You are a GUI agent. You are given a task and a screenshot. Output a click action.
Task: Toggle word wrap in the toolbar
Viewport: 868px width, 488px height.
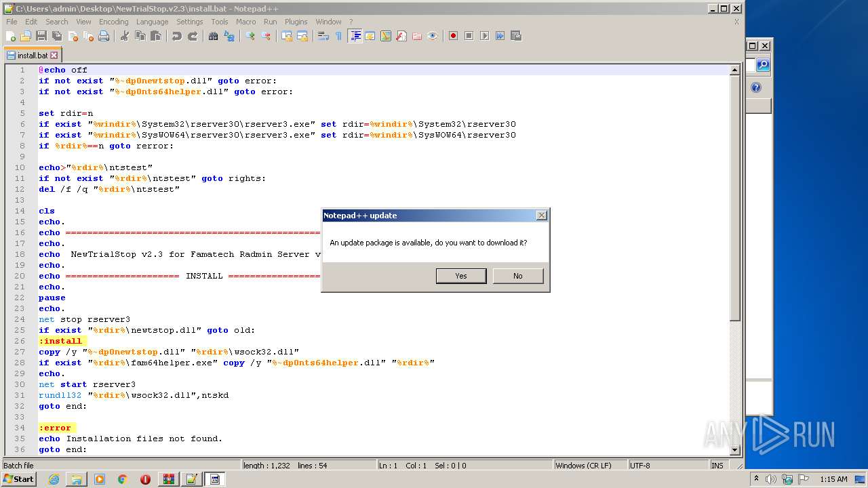[x=323, y=36]
